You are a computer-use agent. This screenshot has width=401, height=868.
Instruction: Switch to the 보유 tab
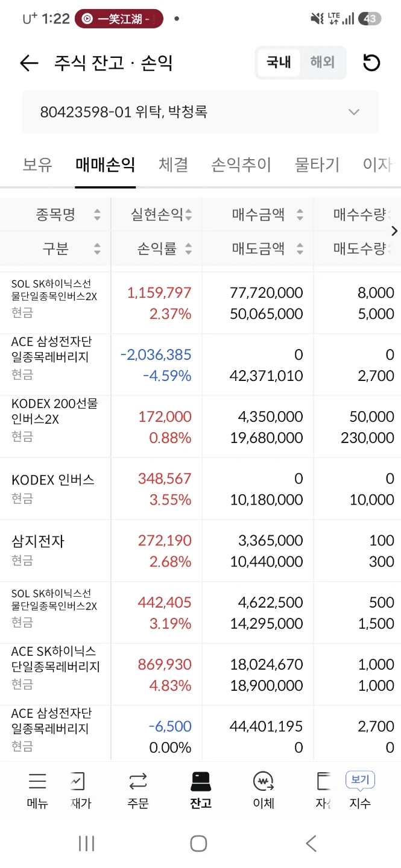[x=37, y=164]
